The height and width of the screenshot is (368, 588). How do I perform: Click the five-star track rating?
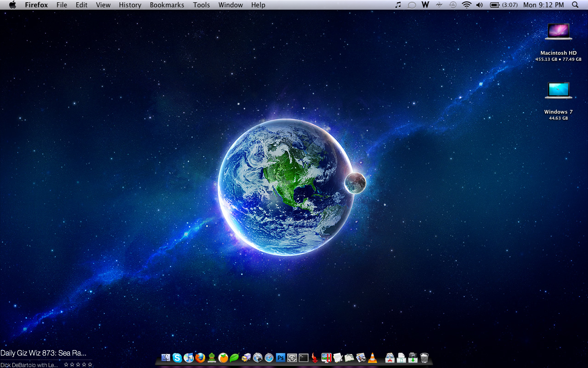coord(78,365)
